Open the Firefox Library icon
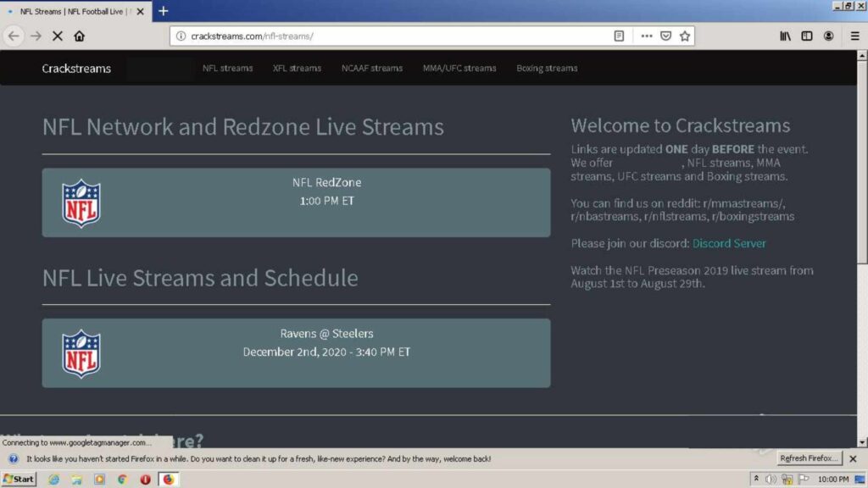 (785, 36)
